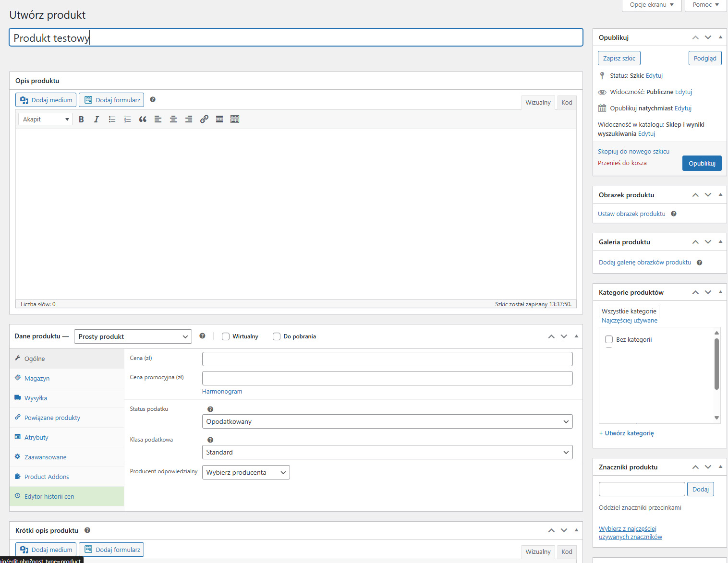Click the insert link icon
The height and width of the screenshot is (563, 728).
pyautogui.click(x=204, y=120)
